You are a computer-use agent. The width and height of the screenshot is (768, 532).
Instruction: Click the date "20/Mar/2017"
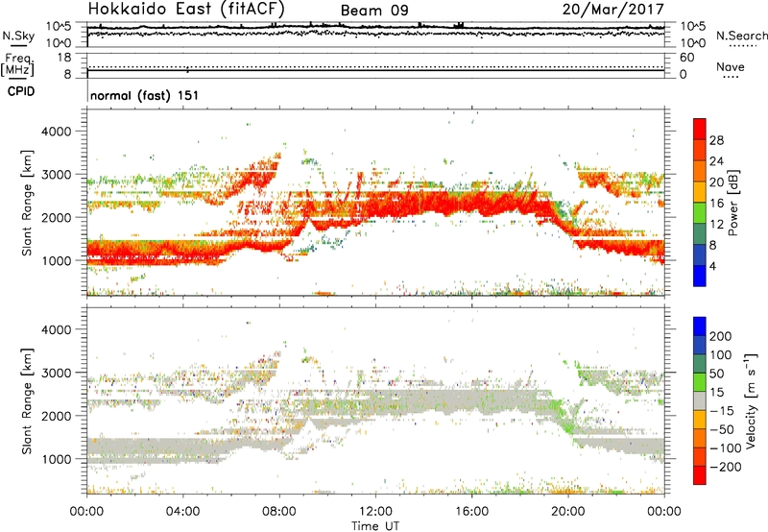(613, 9)
